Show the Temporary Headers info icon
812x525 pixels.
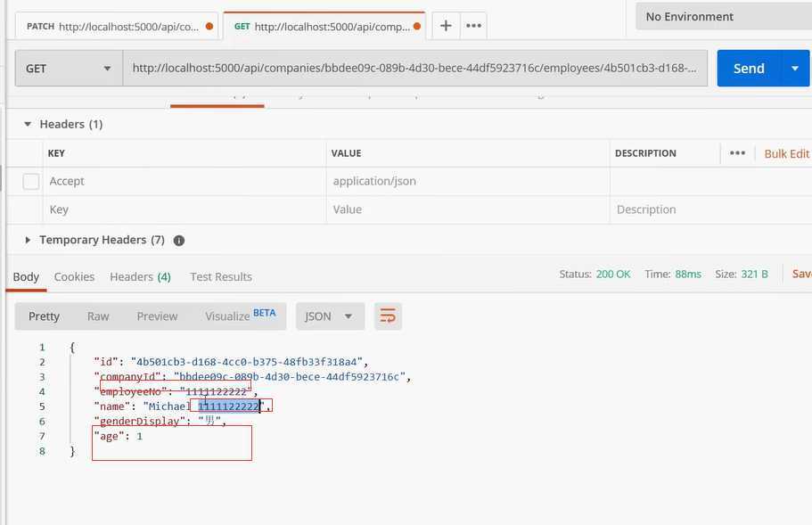click(x=179, y=241)
